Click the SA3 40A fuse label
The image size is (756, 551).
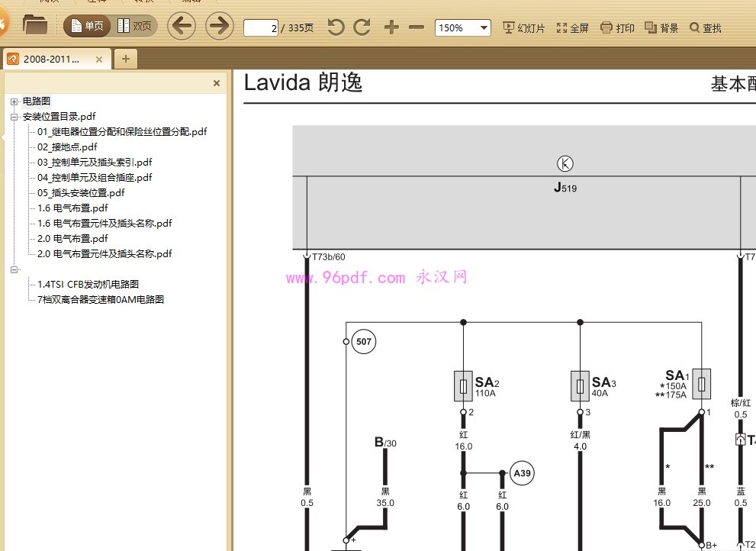pyautogui.click(x=603, y=387)
